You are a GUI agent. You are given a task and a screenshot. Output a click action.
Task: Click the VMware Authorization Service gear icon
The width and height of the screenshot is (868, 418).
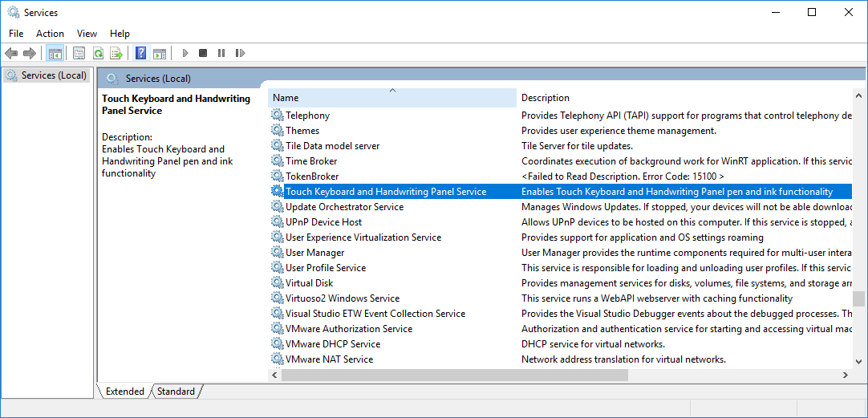pos(277,328)
